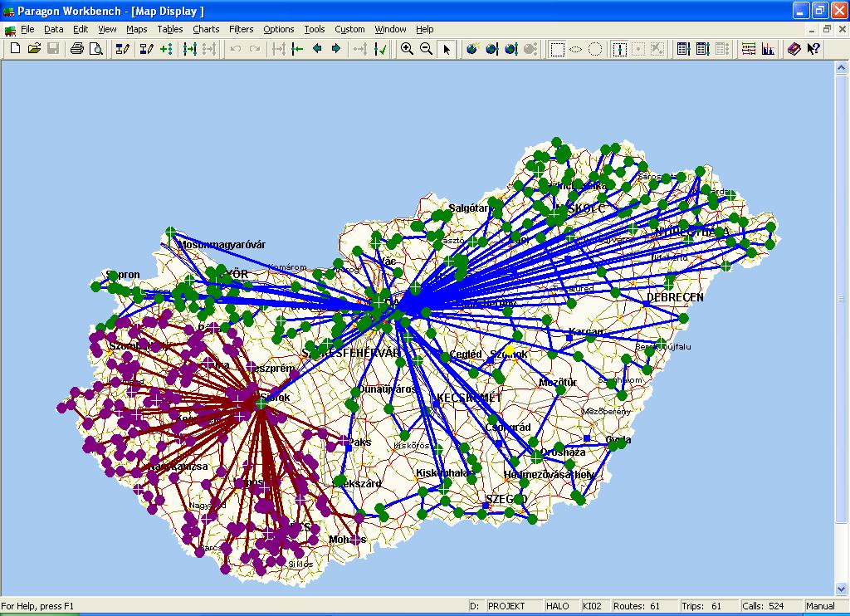This screenshot has height=616, width=850.
Task: Click the vertical scrollbar down arrow
Action: click(842, 589)
